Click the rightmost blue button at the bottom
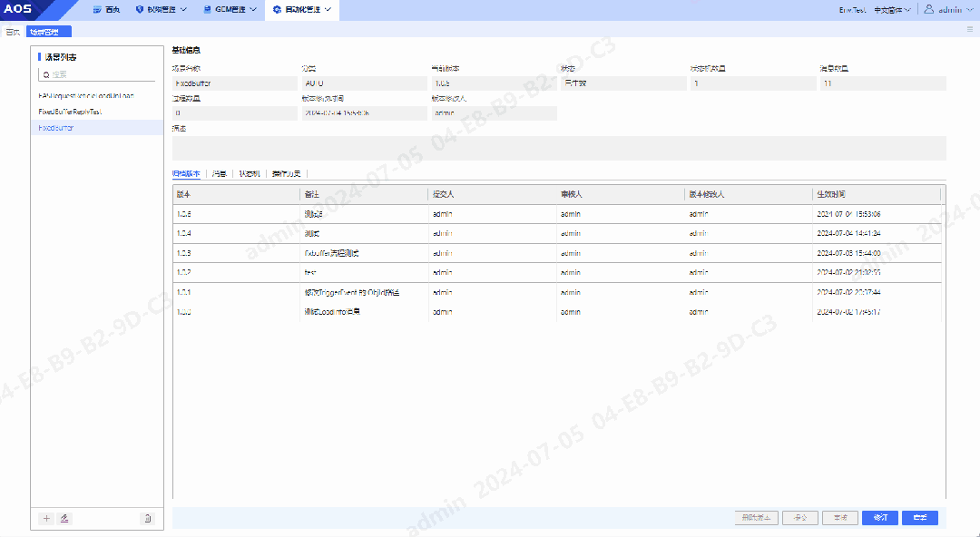This screenshot has width=980, height=537. pos(920,518)
